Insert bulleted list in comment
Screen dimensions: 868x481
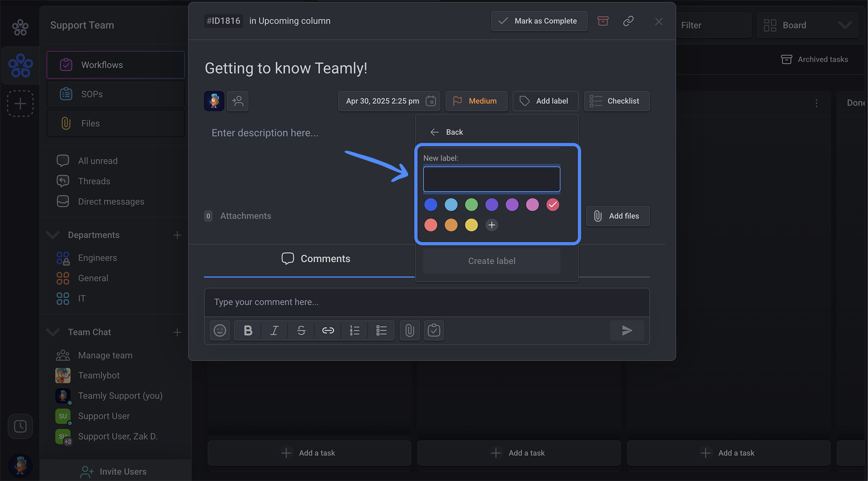pyautogui.click(x=381, y=330)
